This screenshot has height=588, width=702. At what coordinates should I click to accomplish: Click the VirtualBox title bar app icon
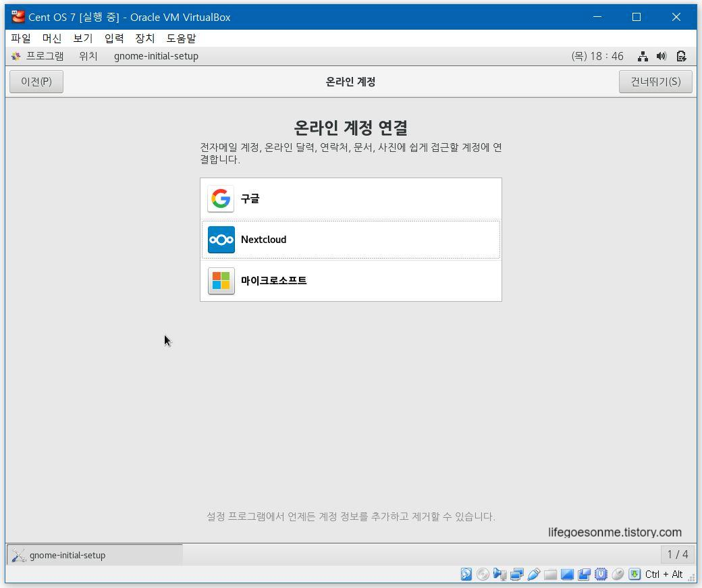18,17
